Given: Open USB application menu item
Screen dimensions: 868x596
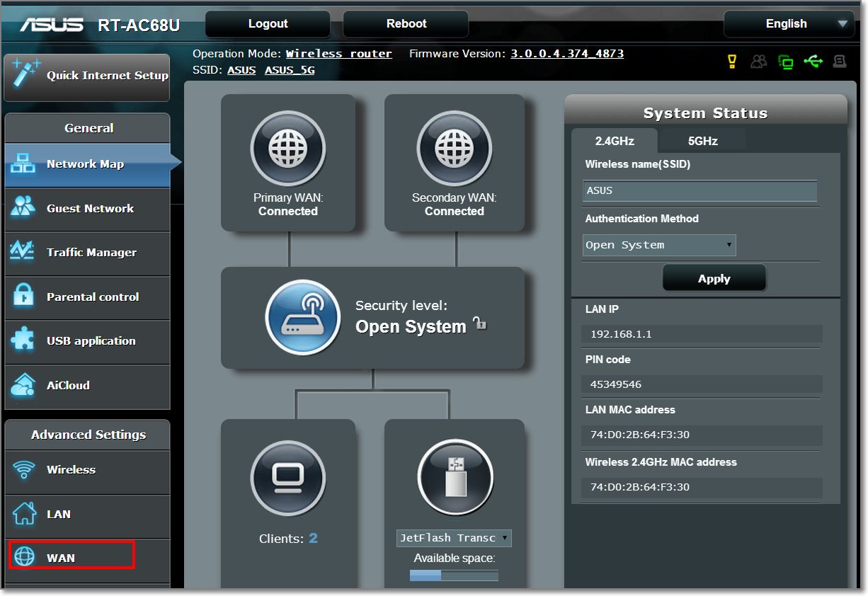Looking at the screenshot, I should [88, 341].
